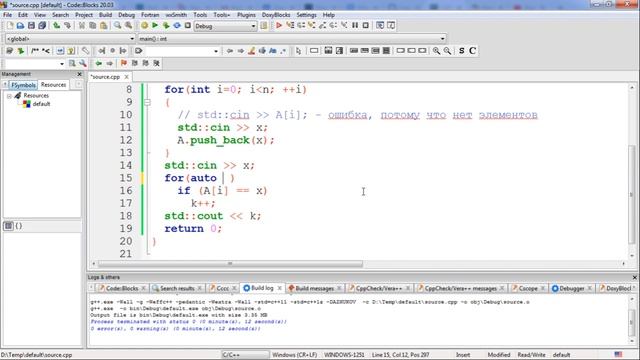This screenshot has height=360, width=640.
Task: Open the Build menu
Action: (x=105, y=15)
